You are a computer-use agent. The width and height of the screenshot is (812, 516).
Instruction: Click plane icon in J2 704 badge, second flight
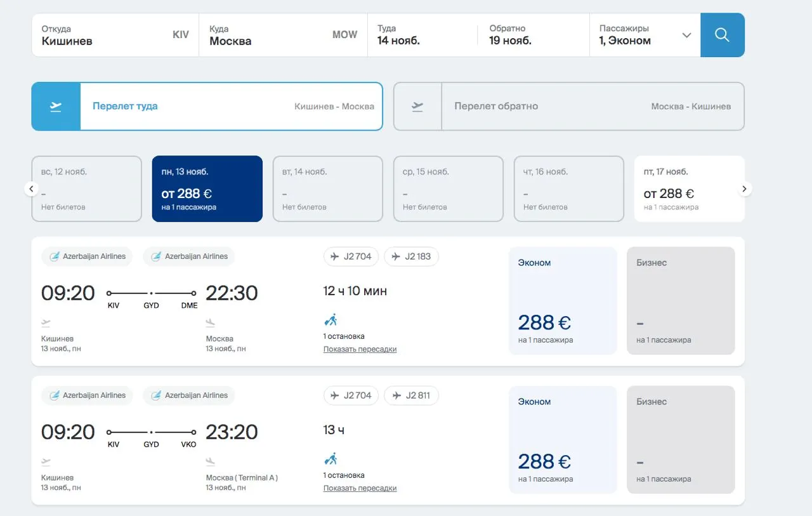[x=334, y=395]
